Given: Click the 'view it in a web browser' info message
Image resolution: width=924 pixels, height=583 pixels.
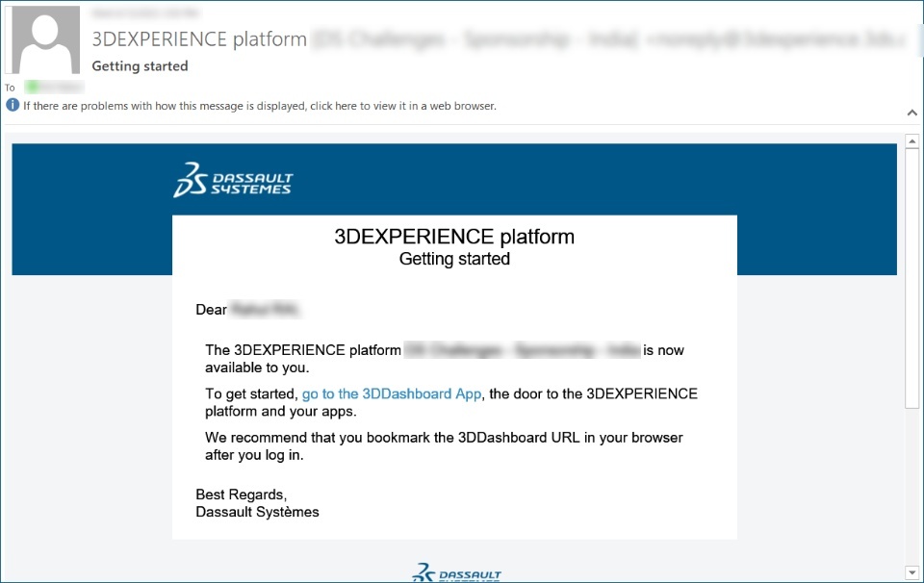Looking at the screenshot, I should [x=259, y=106].
